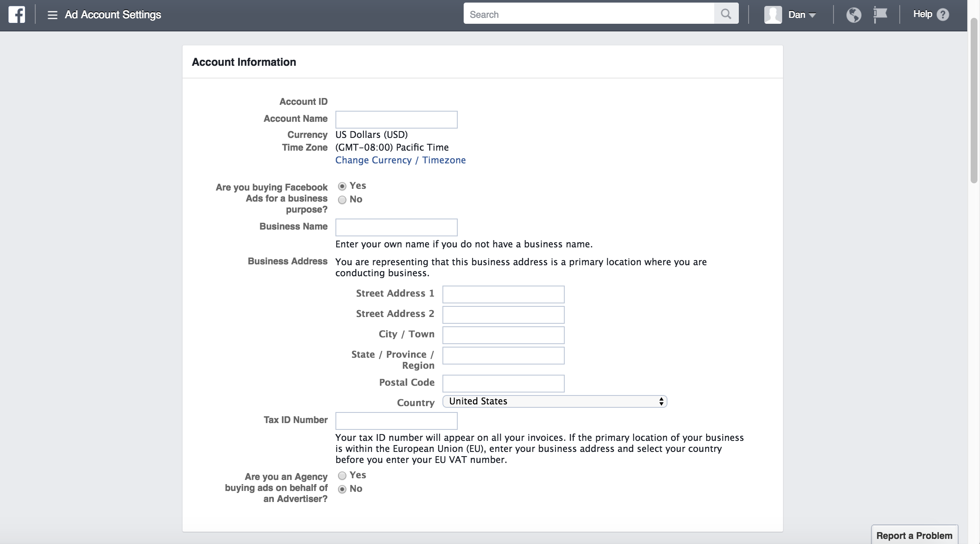
Task: Click the Facebook logo icon
Action: (x=16, y=14)
